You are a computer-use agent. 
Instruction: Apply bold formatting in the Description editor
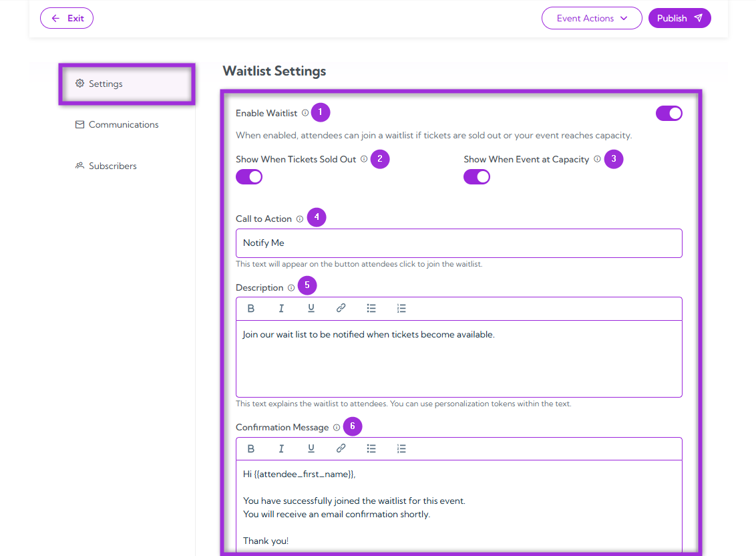click(251, 308)
